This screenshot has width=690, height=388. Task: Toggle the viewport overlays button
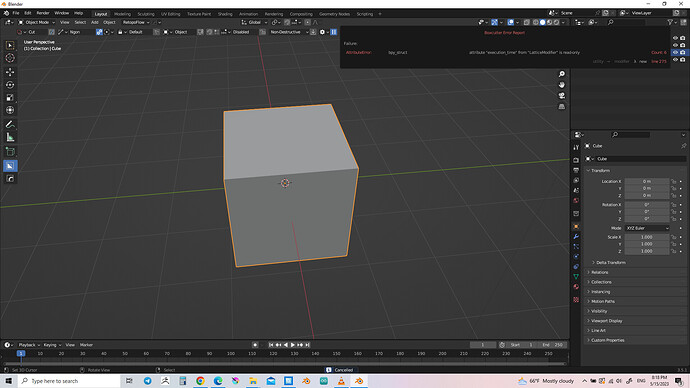pos(510,22)
